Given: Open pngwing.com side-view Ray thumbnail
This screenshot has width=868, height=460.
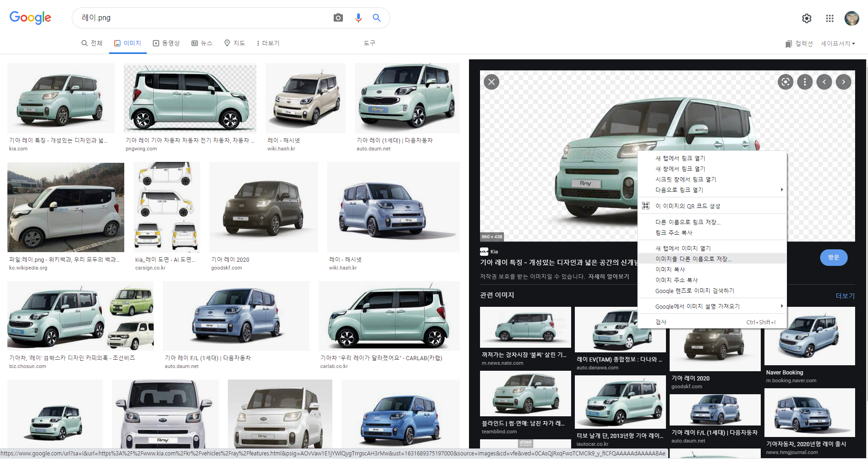Looking at the screenshot, I should coord(190,98).
